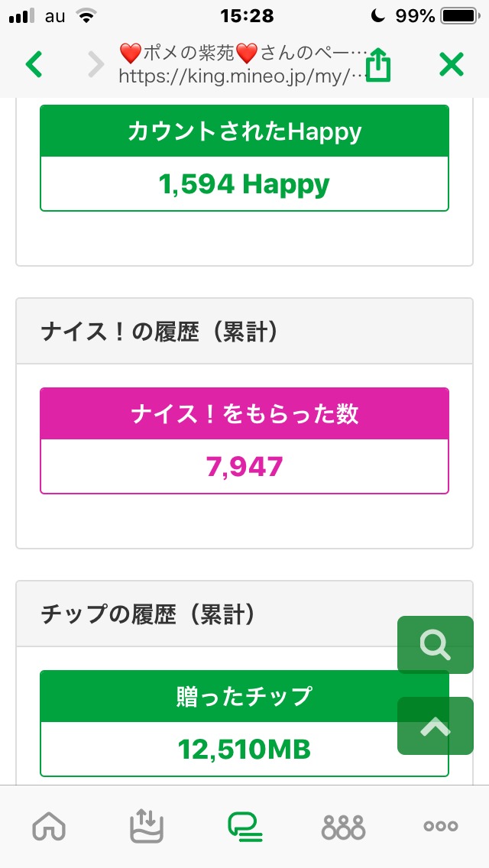Tap the チップの履歴（累計） section heading
The image size is (489, 868).
(147, 615)
